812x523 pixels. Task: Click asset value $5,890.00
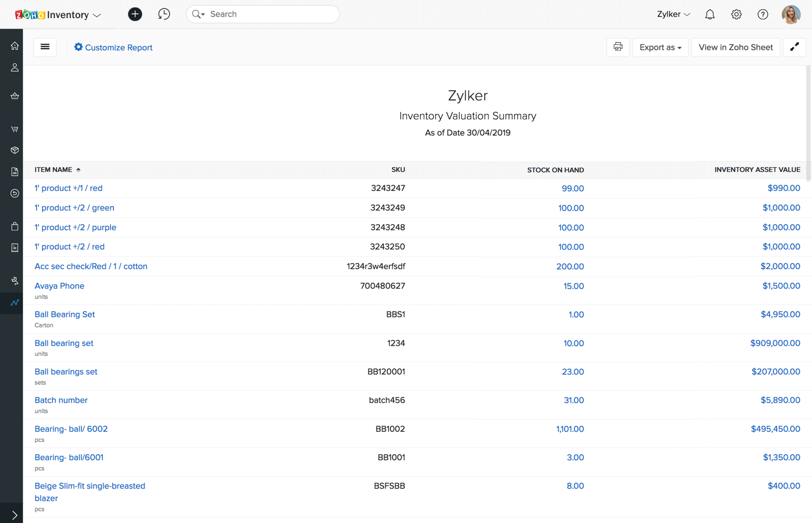pos(780,400)
